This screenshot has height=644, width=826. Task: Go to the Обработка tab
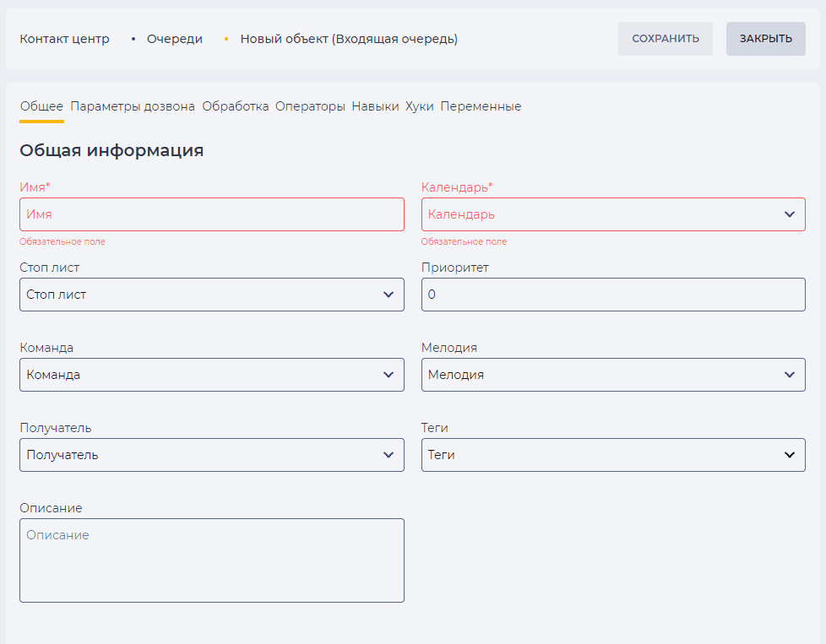[236, 106]
